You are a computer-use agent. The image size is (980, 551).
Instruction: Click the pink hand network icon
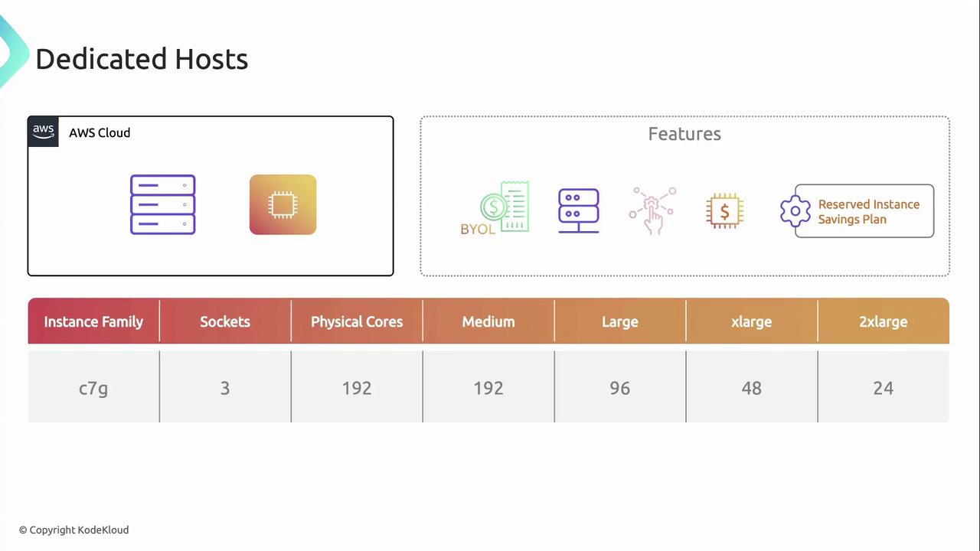pos(652,210)
